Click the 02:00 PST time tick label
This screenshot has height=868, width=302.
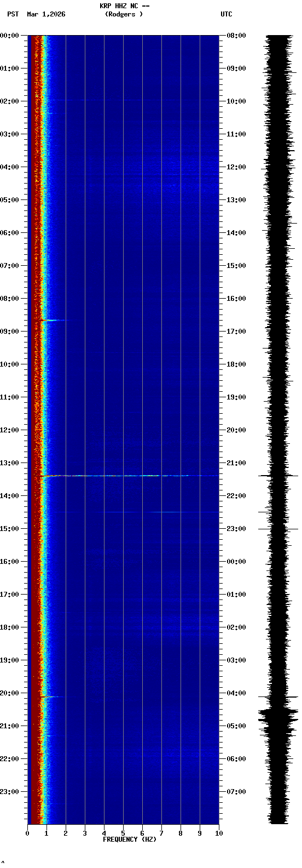(9, 101)
